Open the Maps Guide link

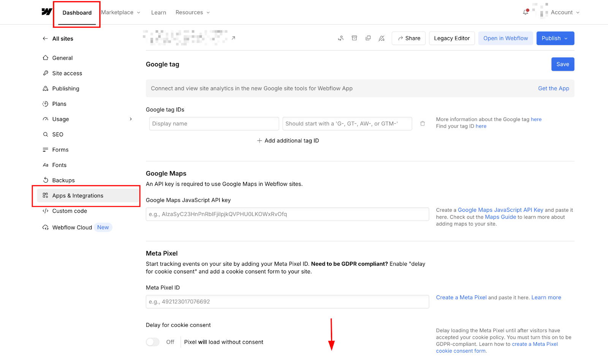pyautogui.click(x=500, y=217)
